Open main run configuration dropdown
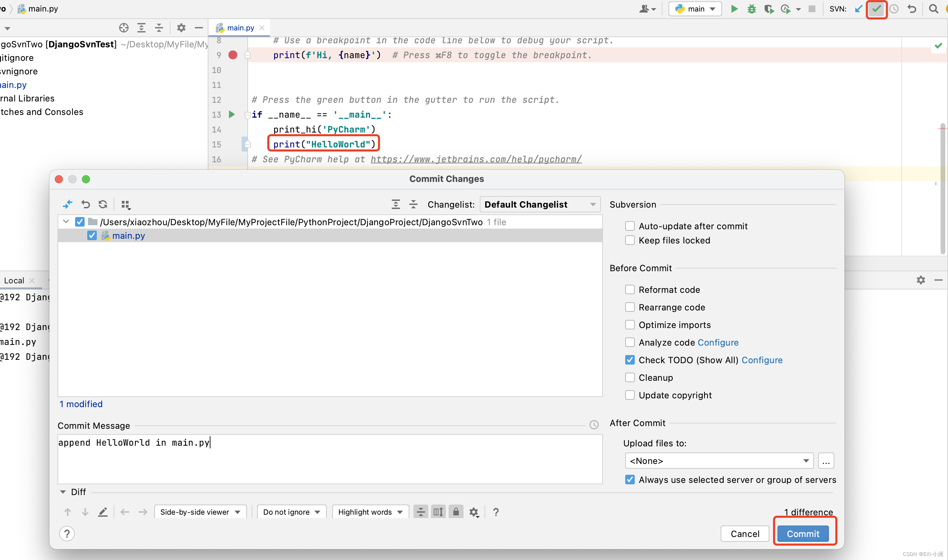948x560 pixels. 695,9
